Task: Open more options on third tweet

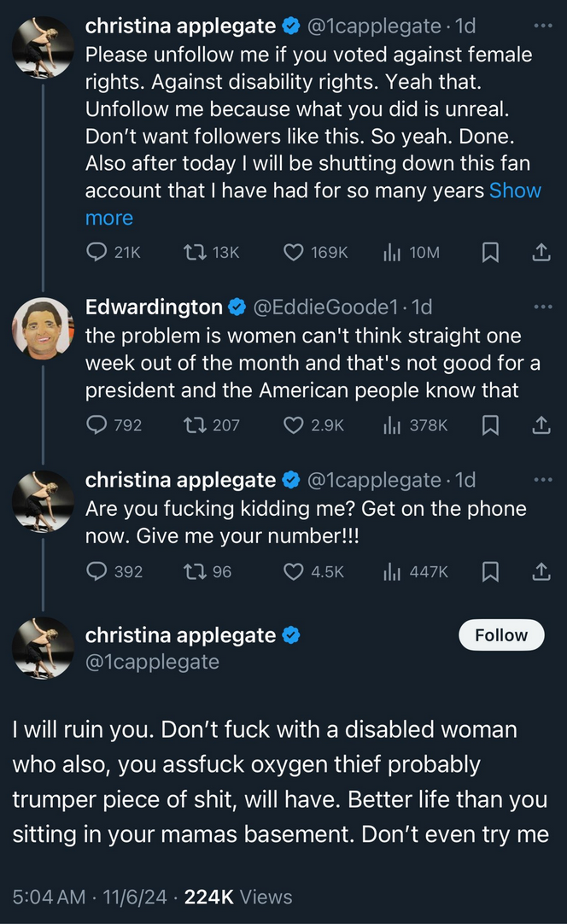Action: (543, 480)
